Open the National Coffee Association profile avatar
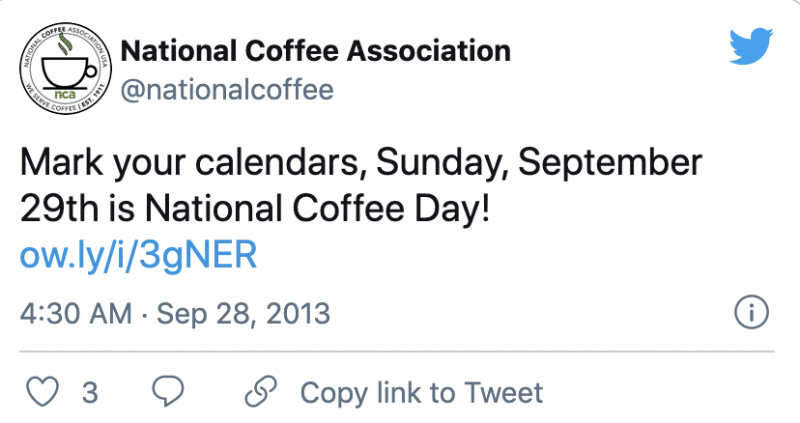Image resolution: width=800 pixels, height=423 pixels. click(65, 68)
